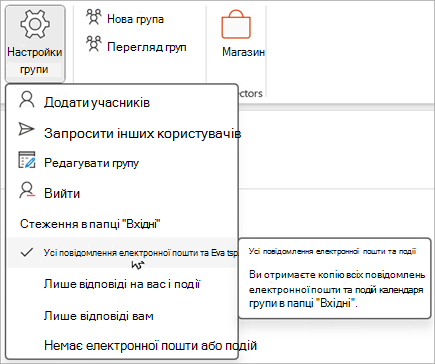Select Лише відповіді на вас і події
The image size is (435, 364).
point(122,284)
